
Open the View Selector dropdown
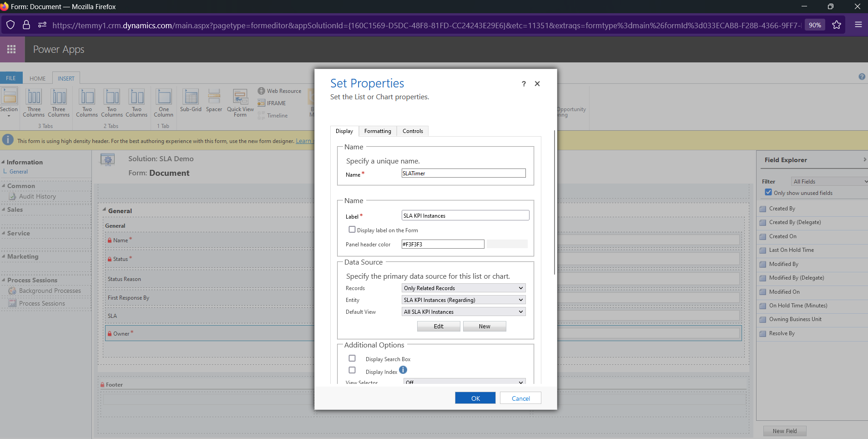[464, 382]
